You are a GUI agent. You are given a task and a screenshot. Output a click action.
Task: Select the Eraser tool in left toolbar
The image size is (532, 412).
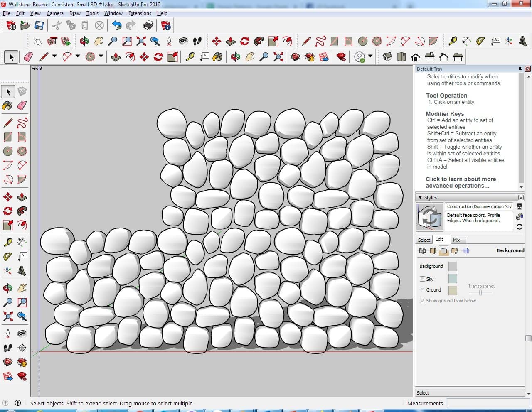(22, 105)
